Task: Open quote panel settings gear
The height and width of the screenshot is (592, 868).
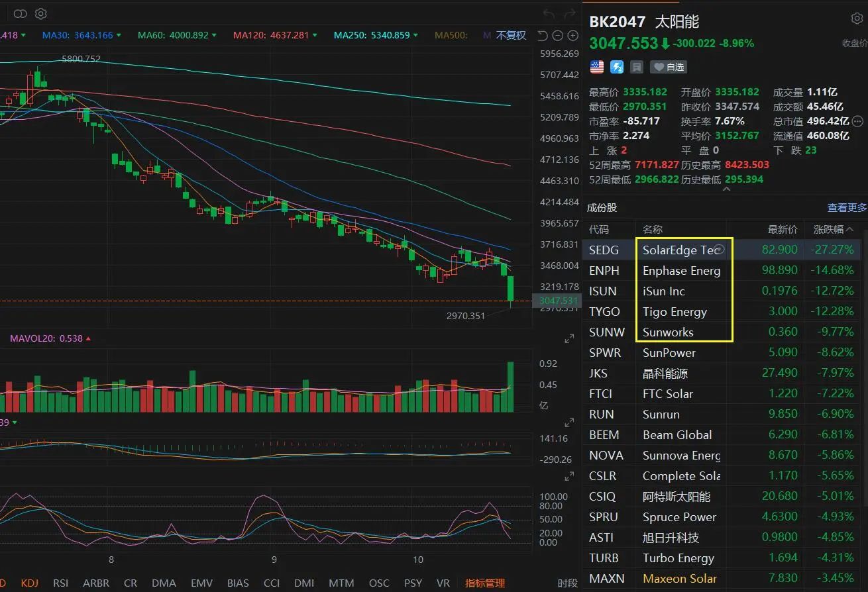Action: [x=856, y=19]
